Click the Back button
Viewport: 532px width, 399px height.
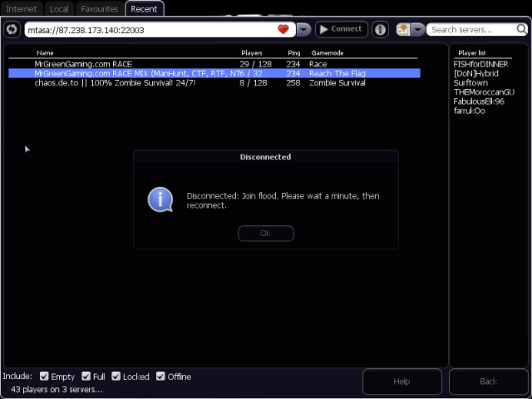489,382
